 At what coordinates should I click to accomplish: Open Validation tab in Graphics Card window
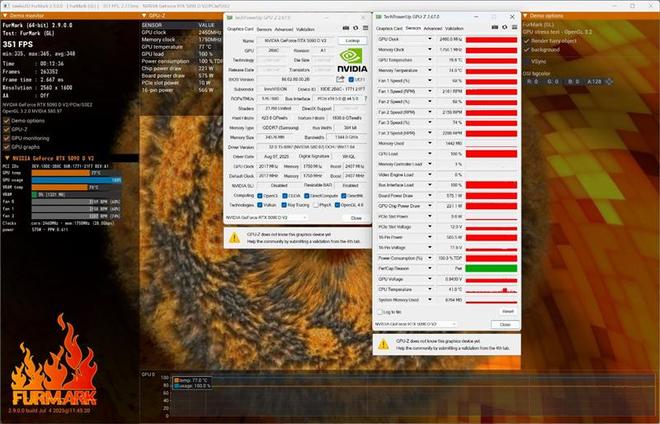point(305,29)
